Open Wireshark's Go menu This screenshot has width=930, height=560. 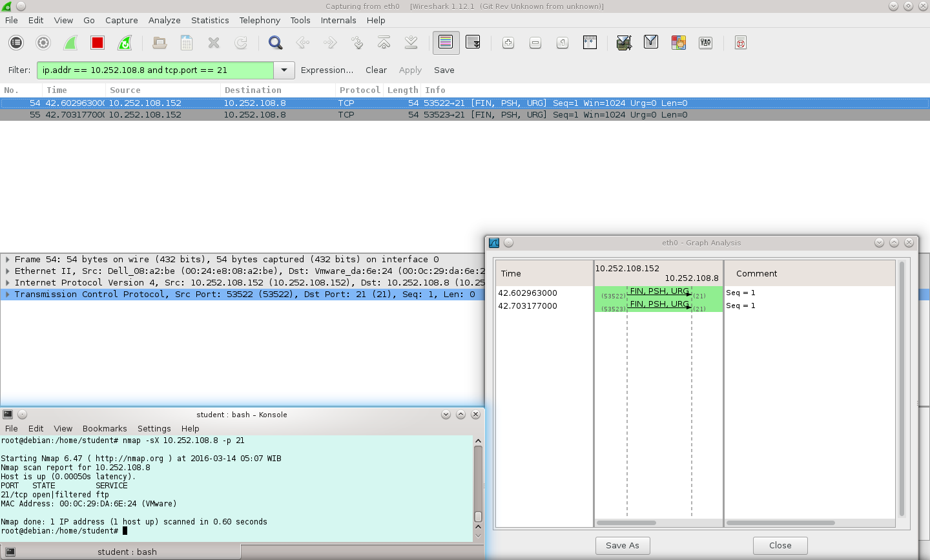coord(89,20)
